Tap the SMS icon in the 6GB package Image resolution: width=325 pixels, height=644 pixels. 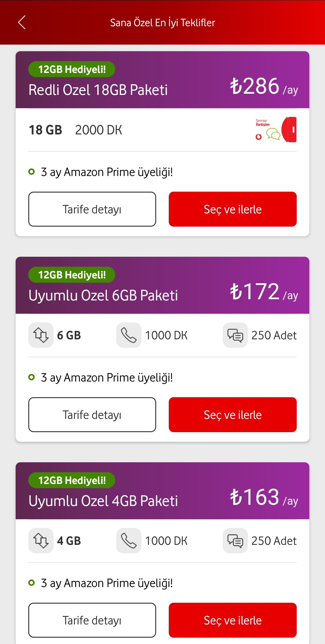235,335
